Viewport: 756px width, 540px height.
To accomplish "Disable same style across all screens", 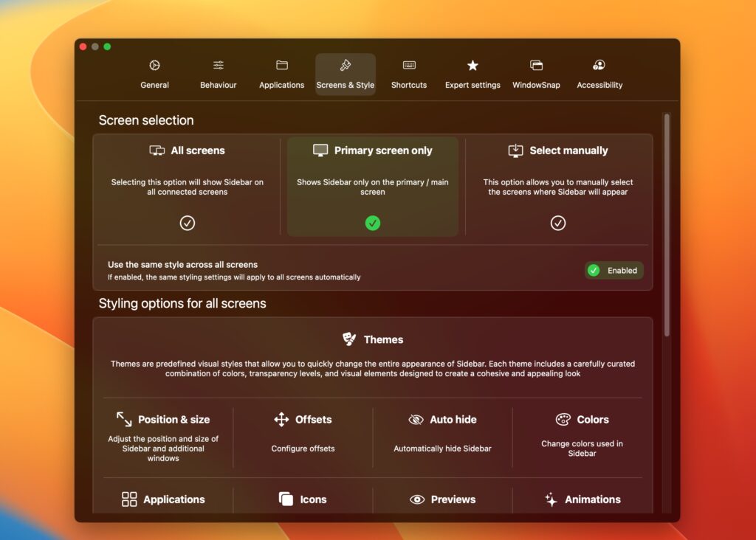I will click(x=614, y=270).
